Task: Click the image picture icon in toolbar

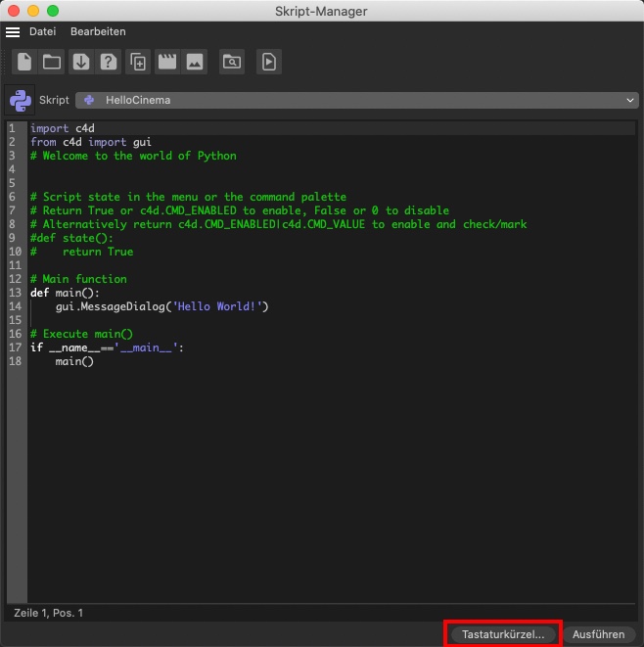Action: (195, 62)
